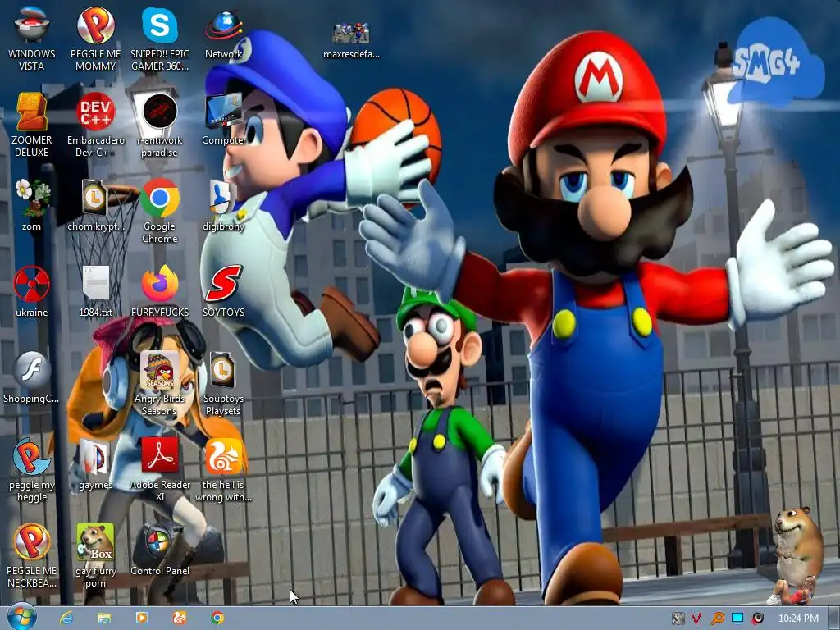Launch UC Browser from the taskbar
The height and width of the screenshot is (630, 840).
[x=179, y=618]
